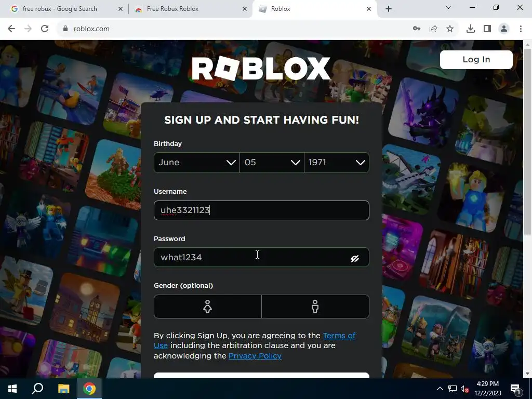
Task: Go back using the browser back arrow
Action: [11, 29]
